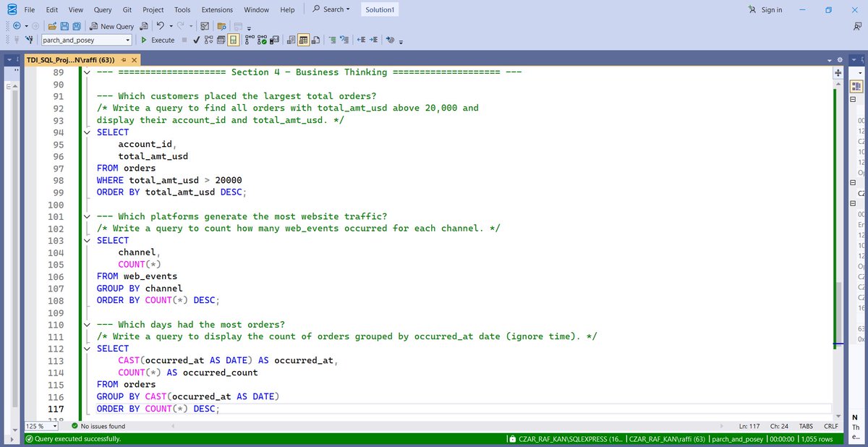Click the 1,055 rows status entry

(817, 438)
